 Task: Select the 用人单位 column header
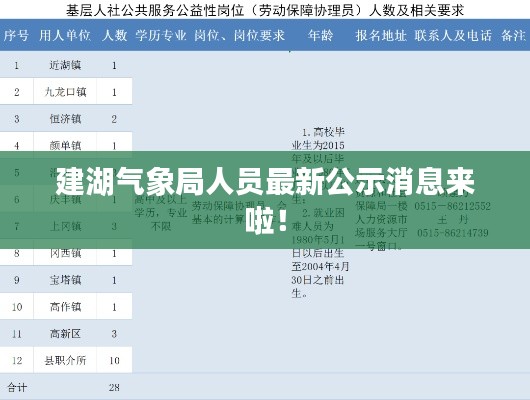pyautogui.click(x=65, y=36)
